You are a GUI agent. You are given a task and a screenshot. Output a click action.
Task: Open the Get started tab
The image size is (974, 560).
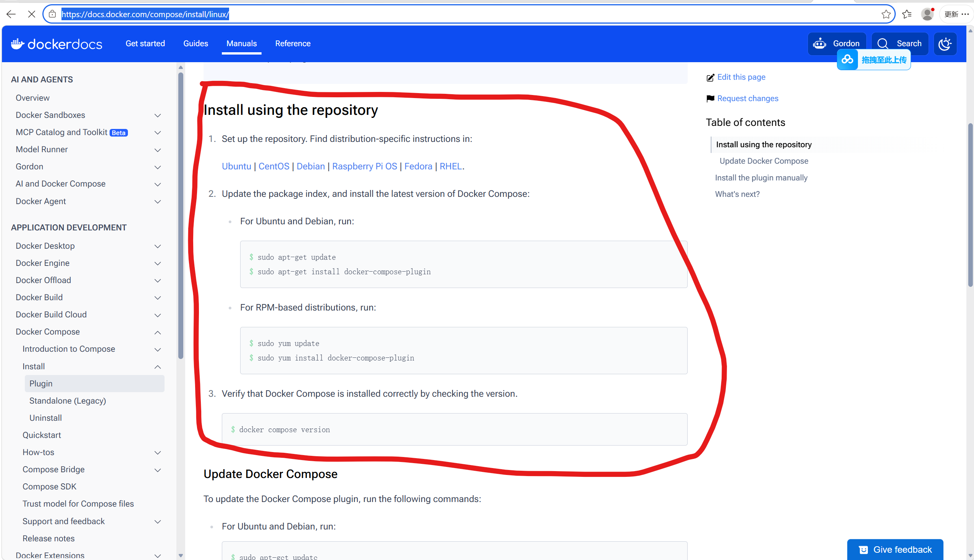click(x=145, y=43)
